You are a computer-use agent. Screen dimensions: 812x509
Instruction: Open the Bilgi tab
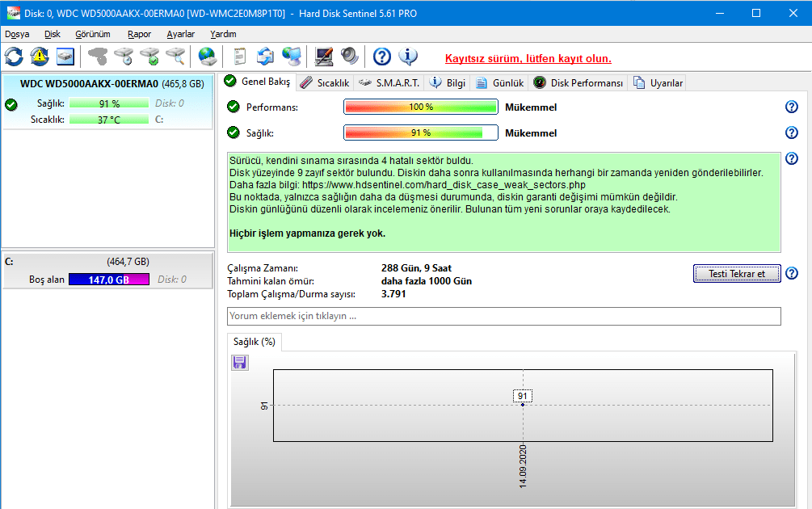click(448, 83)
